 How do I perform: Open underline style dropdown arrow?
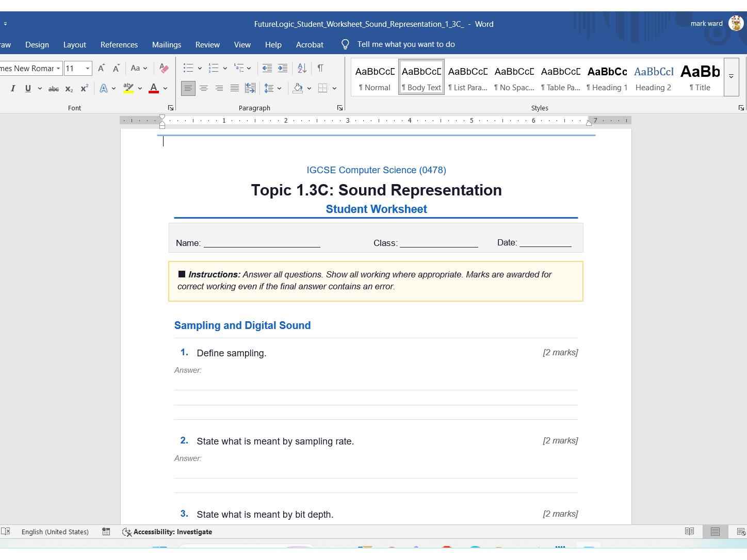pos(40,89)
